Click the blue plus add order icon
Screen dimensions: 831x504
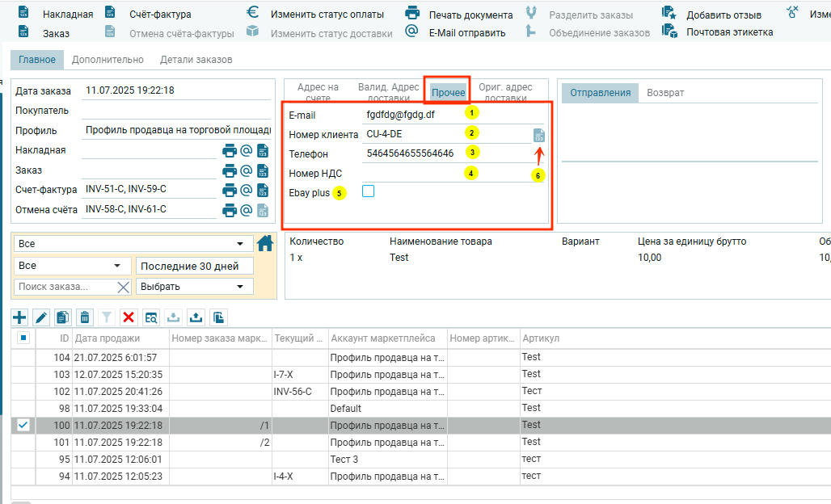(x=20, y=317)
